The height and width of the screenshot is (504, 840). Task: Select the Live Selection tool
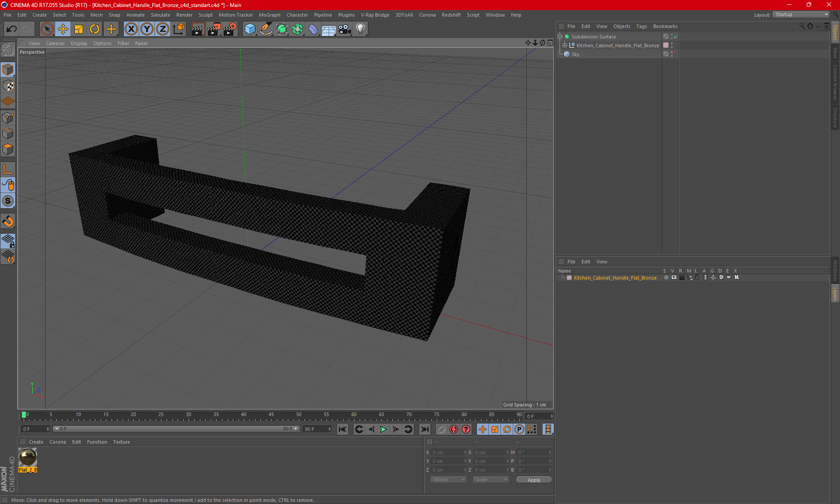(47, 29)
